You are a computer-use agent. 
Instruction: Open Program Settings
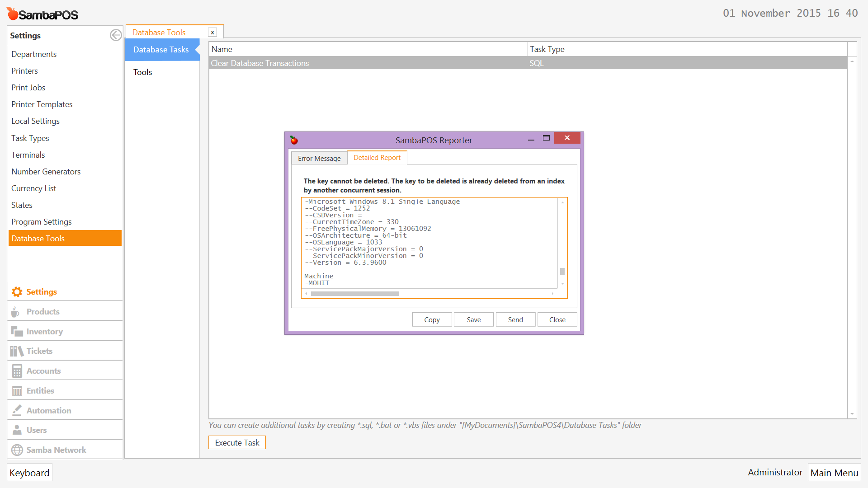click(x=41, y=222)
